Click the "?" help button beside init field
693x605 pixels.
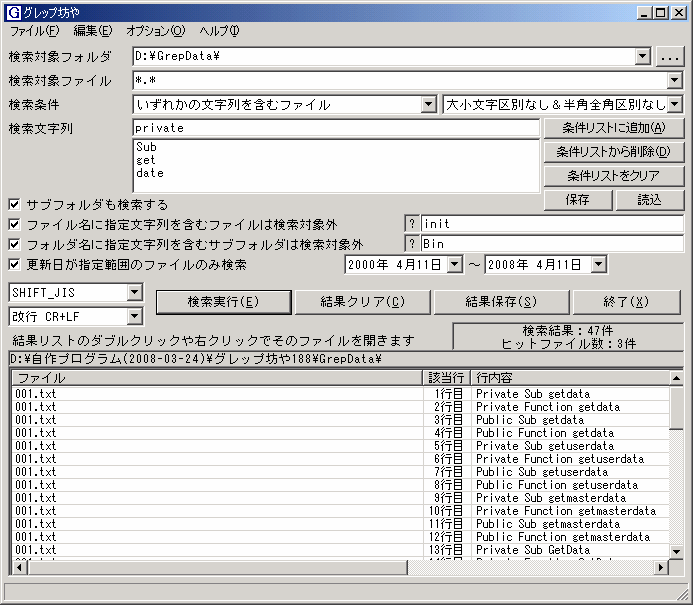(411, 224)
